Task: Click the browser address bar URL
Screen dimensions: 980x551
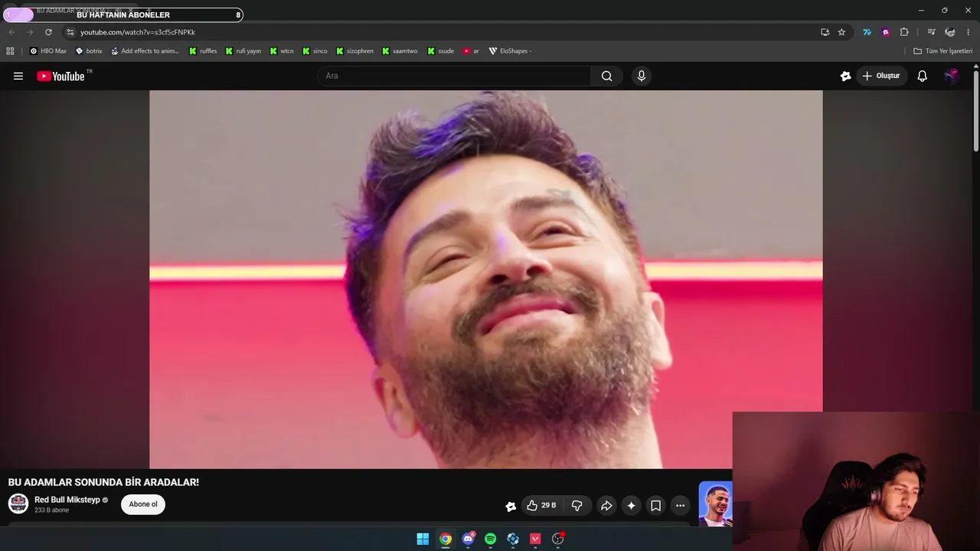Action: pyautogui.click(x=138, y=32)
